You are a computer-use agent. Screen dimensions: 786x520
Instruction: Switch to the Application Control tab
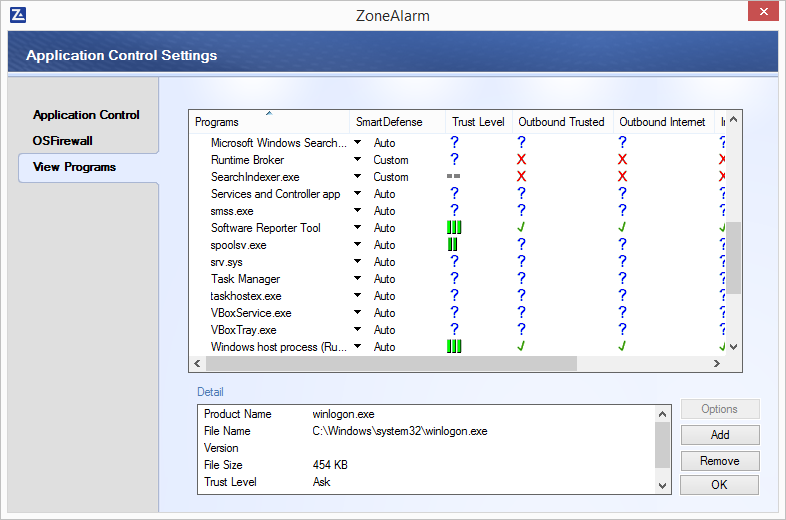pyautogui.click(x=86, y=115)
